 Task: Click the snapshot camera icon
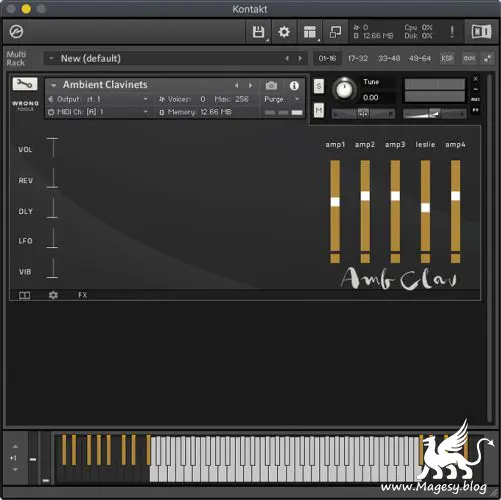(x=271, y=86)
